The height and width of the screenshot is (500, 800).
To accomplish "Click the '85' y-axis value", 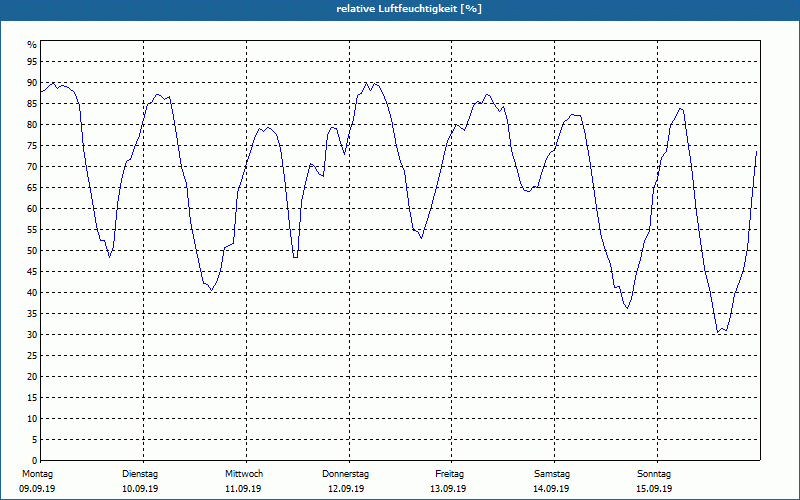I will [x=32, y=104].
